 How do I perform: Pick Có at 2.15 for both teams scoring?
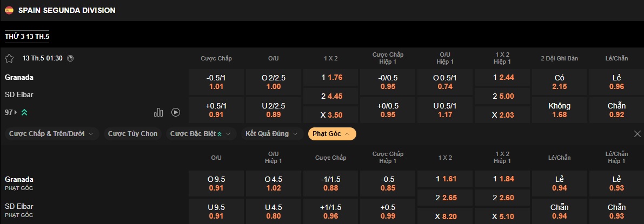(560, 82)
